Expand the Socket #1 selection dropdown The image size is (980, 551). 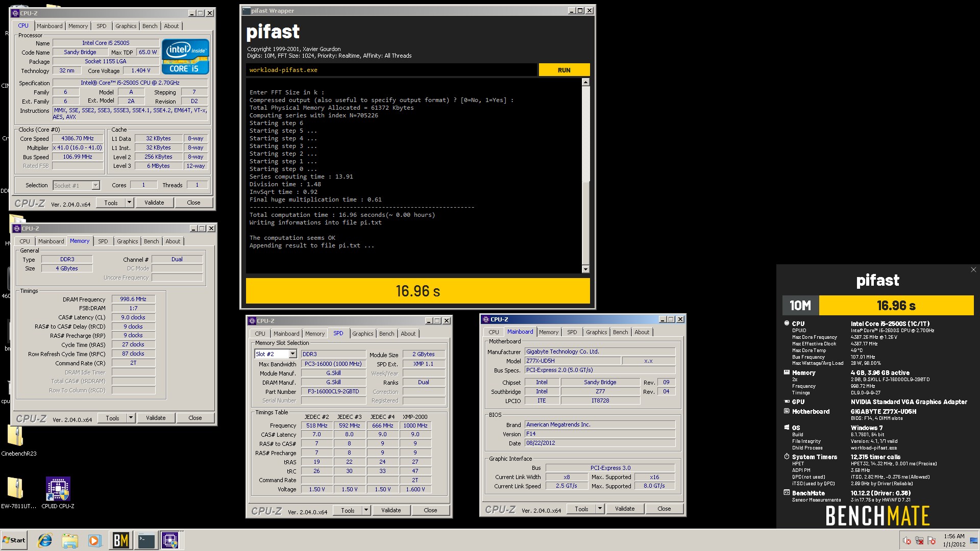(95, 186)
